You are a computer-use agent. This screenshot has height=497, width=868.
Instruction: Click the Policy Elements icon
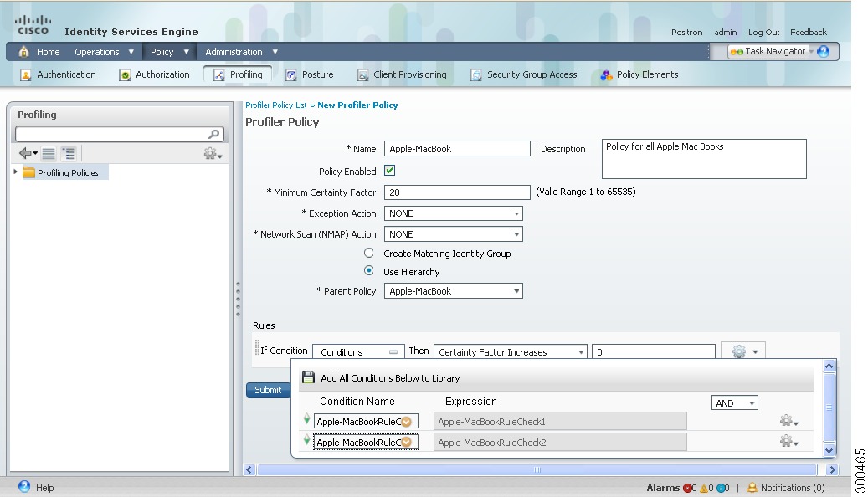pos(607,75)
